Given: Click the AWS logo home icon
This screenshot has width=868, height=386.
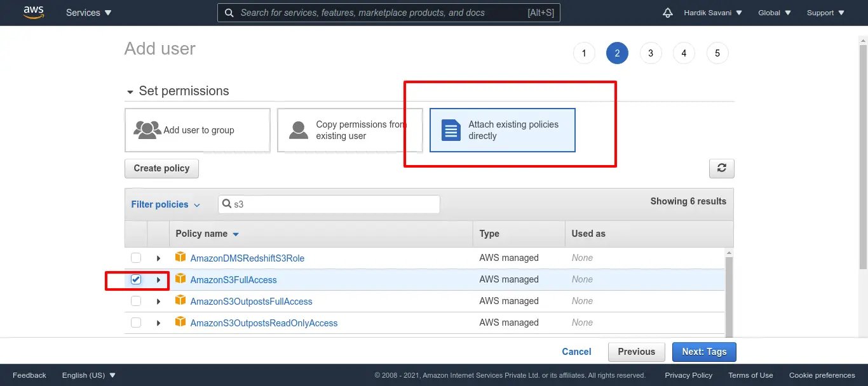Looking at the screenshot, I should tap(33, 12).
